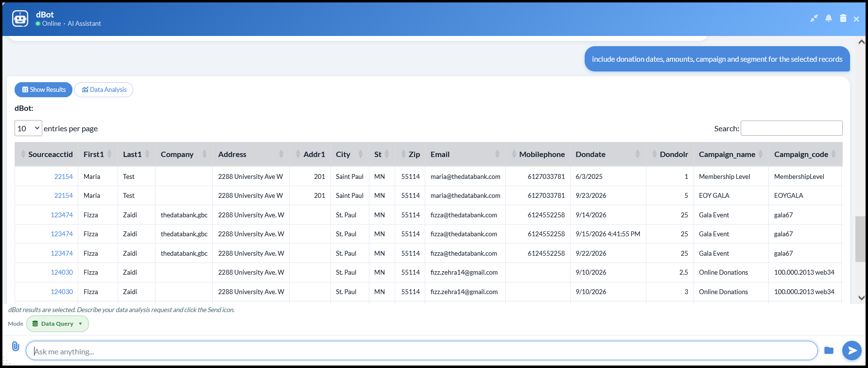Click the collapse chat window icon
The height and width of the screenshot is (368, 868).
(x=814, y=18)
